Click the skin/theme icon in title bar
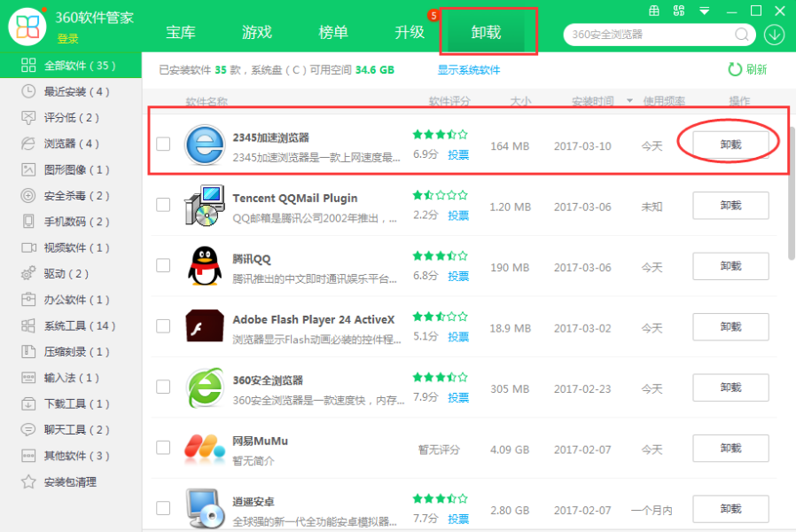796x532 pixels. tap(679, 11)
